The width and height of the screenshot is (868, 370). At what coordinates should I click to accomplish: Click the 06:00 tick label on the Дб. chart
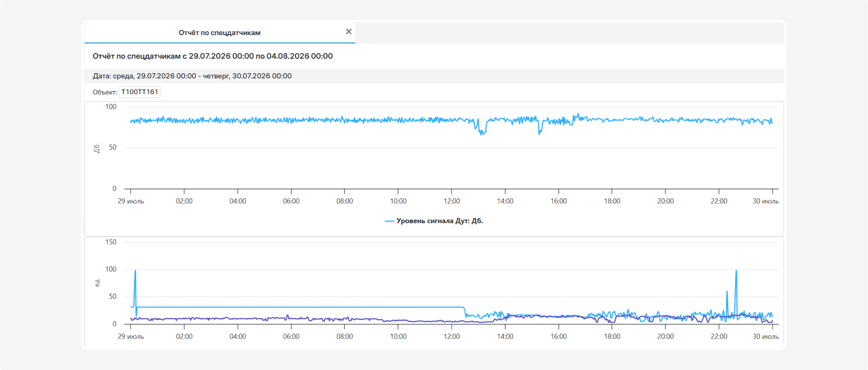291,201
